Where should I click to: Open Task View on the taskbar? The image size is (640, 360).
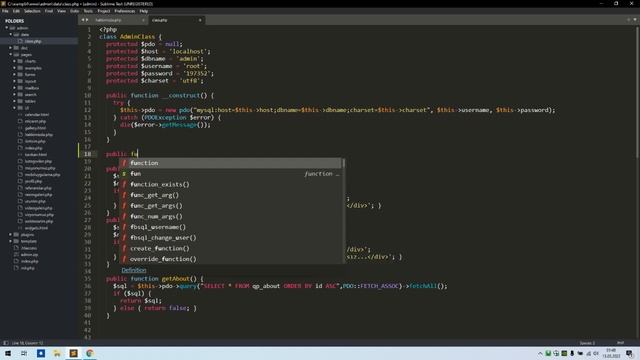24,353
